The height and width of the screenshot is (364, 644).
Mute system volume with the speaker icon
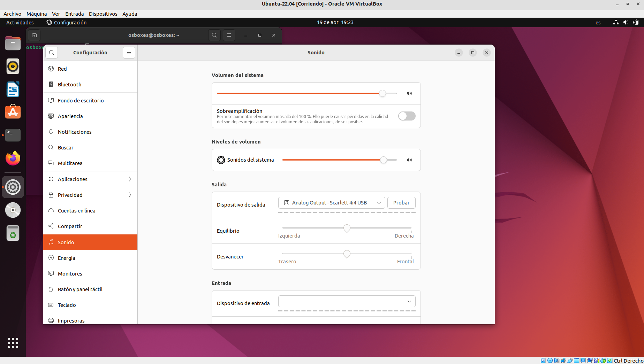tap(409, 93)
